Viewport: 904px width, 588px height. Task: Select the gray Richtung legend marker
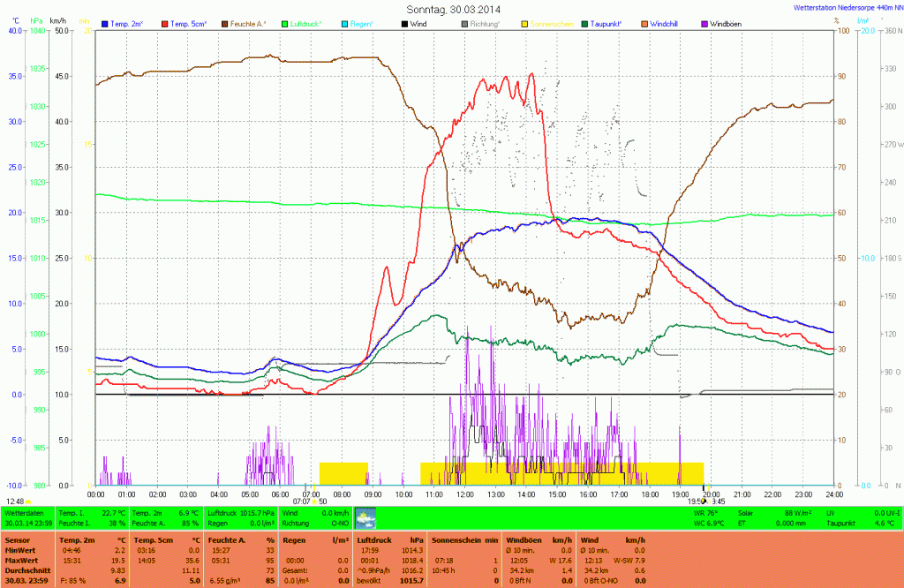click(465, 23)
